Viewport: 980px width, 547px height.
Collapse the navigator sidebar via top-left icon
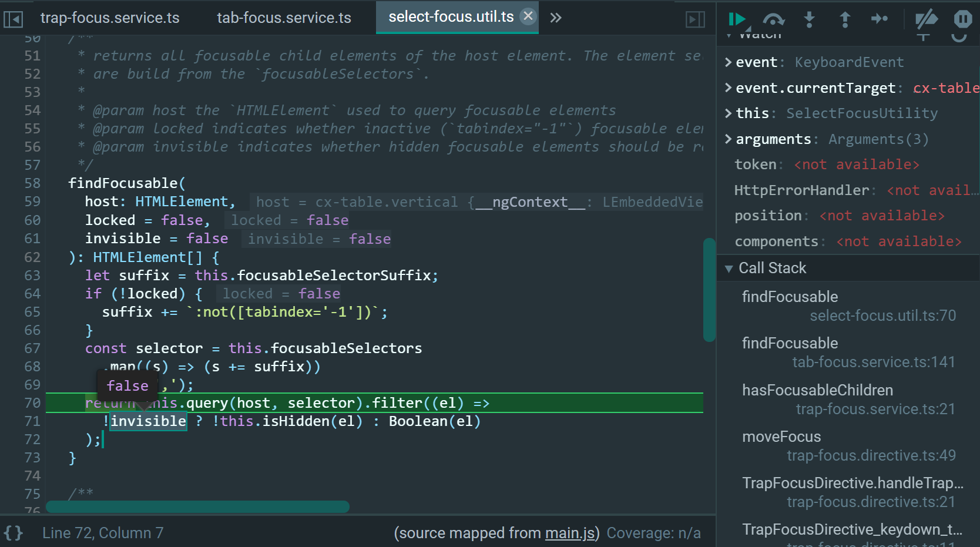point(13,18)
